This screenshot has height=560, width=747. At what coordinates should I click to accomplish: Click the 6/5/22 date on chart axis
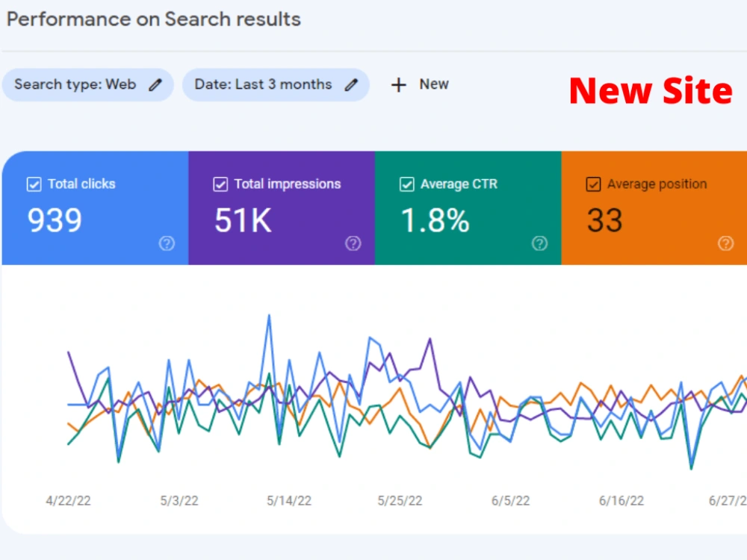(510, 500)
